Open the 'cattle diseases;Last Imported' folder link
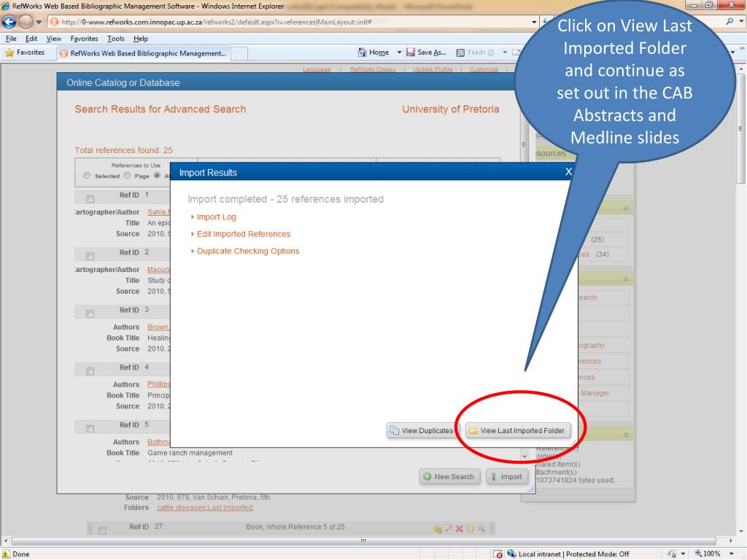This screenshot has height=560, width=747. 205,507
